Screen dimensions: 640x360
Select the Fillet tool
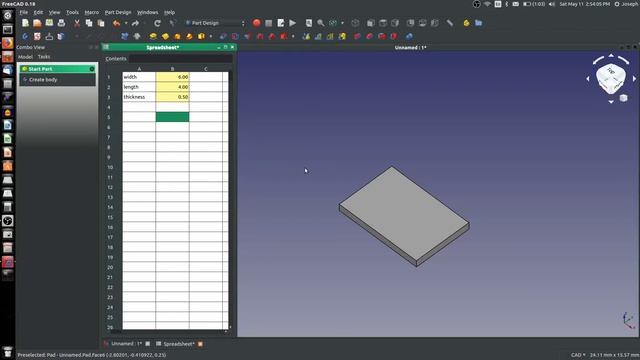[x=358, y=36]
